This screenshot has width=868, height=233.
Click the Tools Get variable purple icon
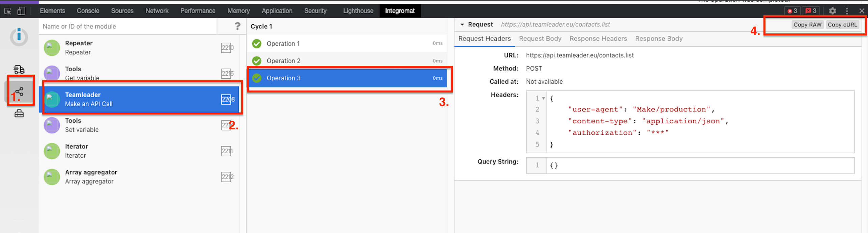[x=52, y=73]
